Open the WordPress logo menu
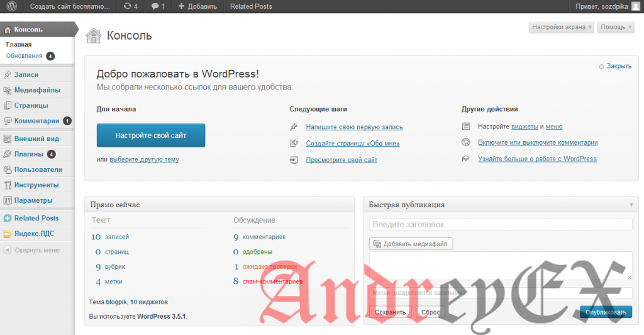 (12, 6)
